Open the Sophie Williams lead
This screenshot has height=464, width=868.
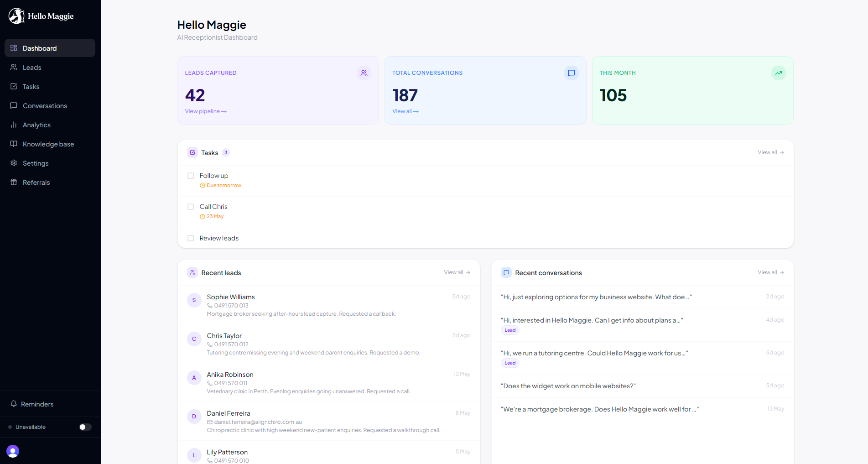pos(329,305)
